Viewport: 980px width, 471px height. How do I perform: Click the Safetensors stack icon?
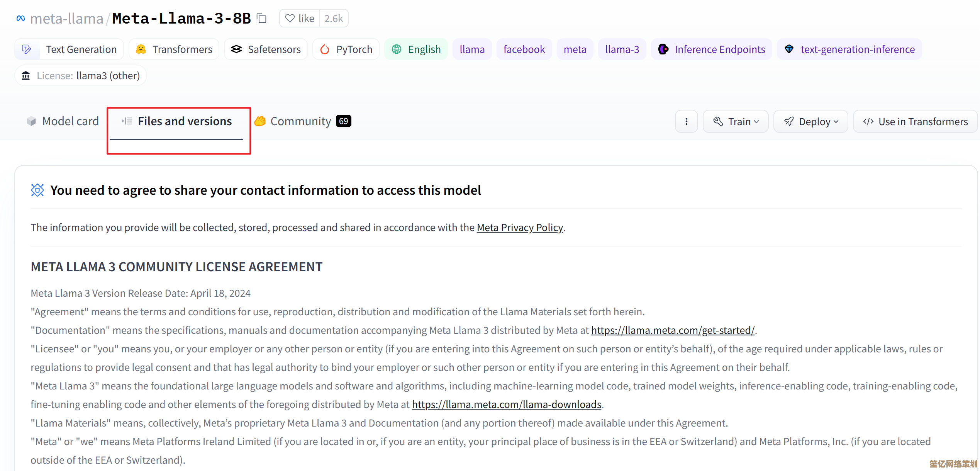[236, 49]
